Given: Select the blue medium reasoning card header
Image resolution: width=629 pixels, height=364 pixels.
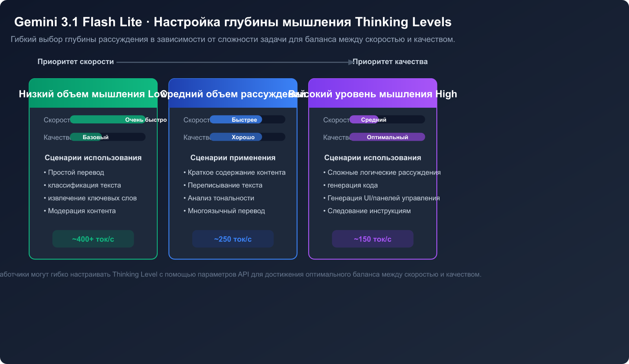Looking at the screenshot, I should (233, 94).
